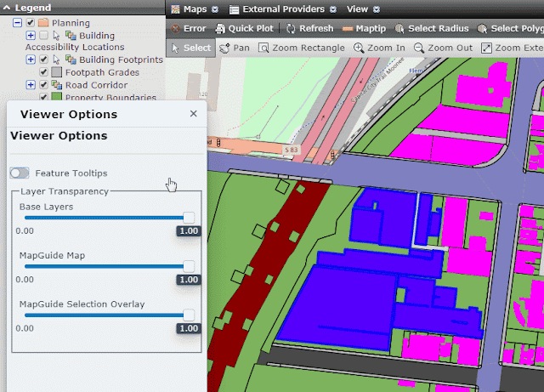The height and width of the screenshot is (392, 544).
Task: Click the selectable cursor icon beside Building
Action: click(56, 36)
